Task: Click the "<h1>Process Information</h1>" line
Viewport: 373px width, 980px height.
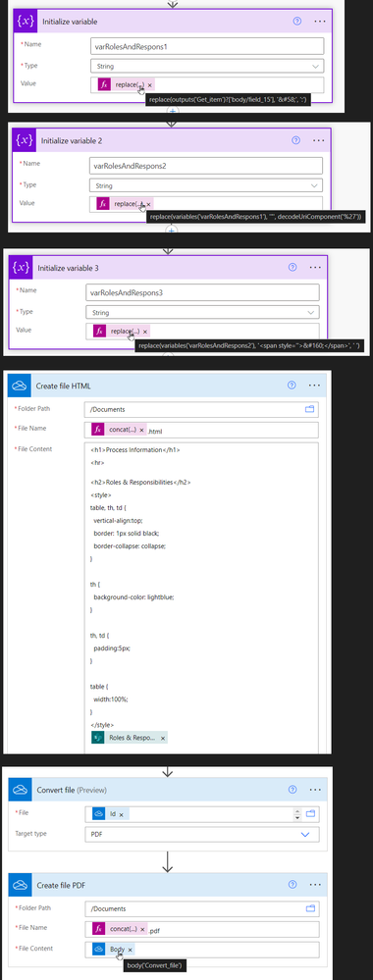Action: pos(136,450)
